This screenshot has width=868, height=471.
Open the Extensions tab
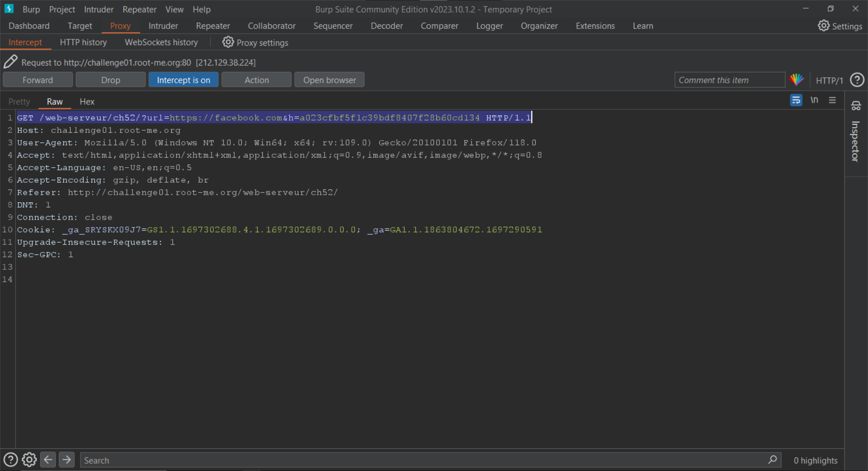click(595, 26)
